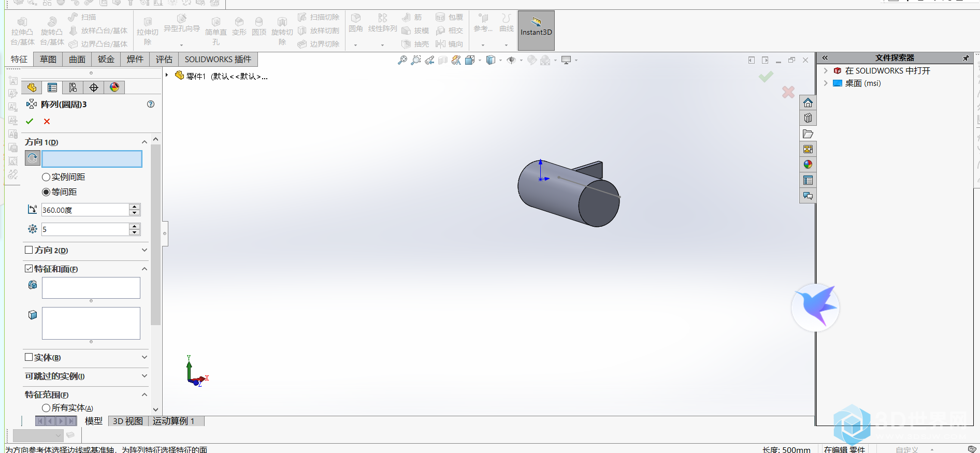Click the View Settings monitor icon
The image size is (980, 453).
tap(566, 61)
